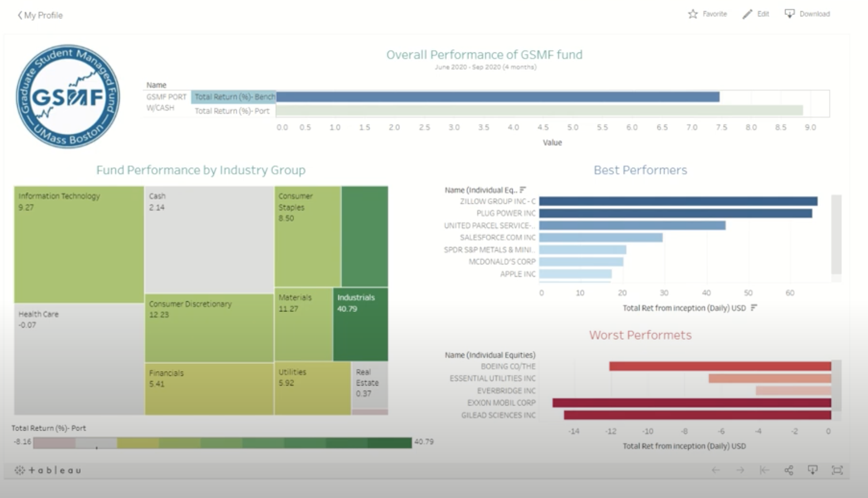
Task: Click the Value axis title
Action: pos(552,143)
